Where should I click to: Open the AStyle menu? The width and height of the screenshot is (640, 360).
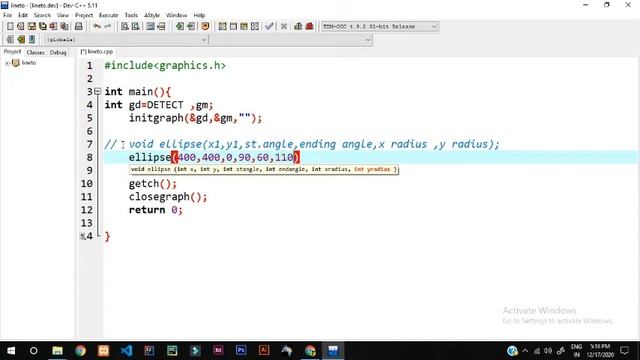coord(152,15)
